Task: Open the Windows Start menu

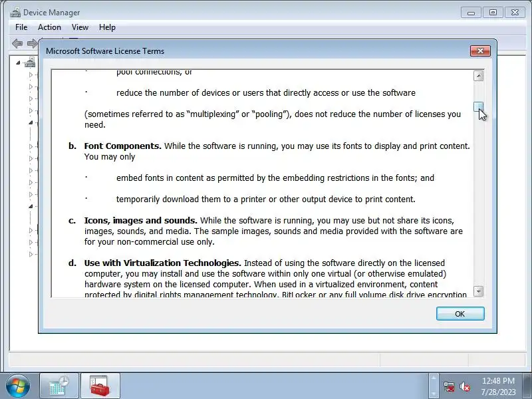Action: tap(18, 386)
